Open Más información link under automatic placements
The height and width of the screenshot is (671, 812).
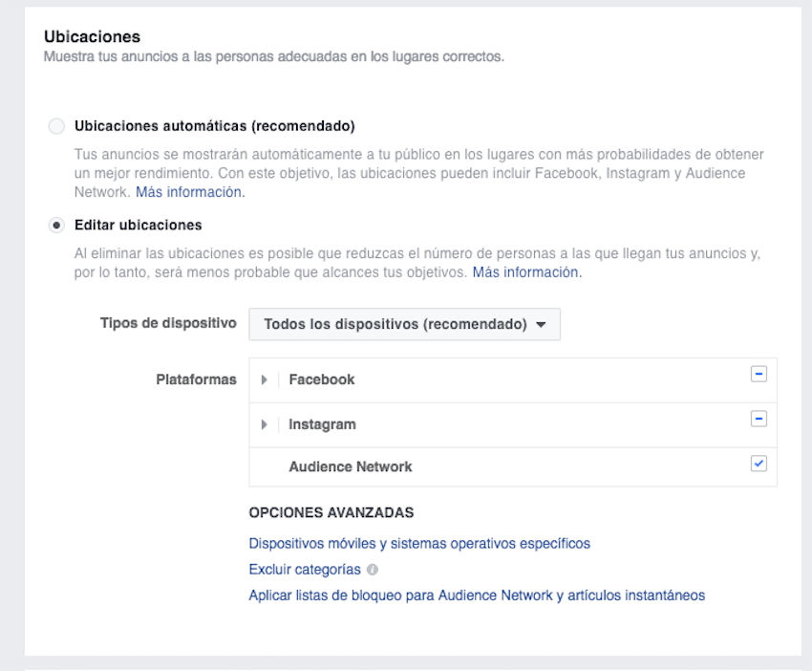click(190, 192)
